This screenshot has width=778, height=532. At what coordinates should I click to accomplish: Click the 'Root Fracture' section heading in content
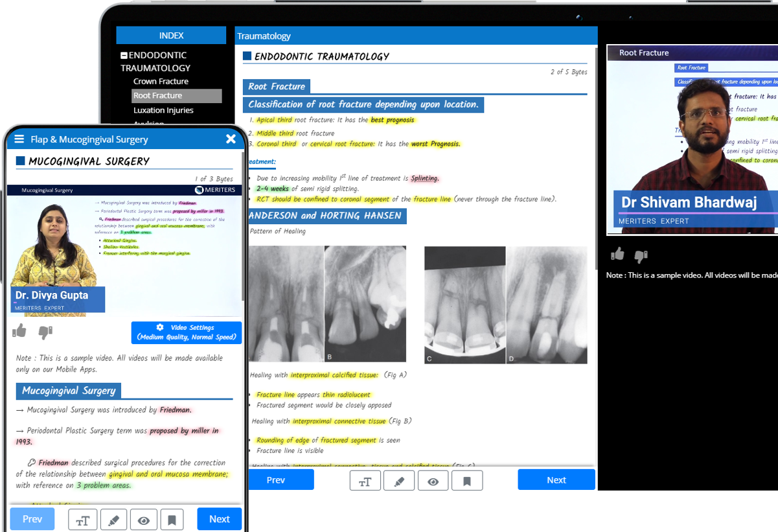tap(277, 86)
